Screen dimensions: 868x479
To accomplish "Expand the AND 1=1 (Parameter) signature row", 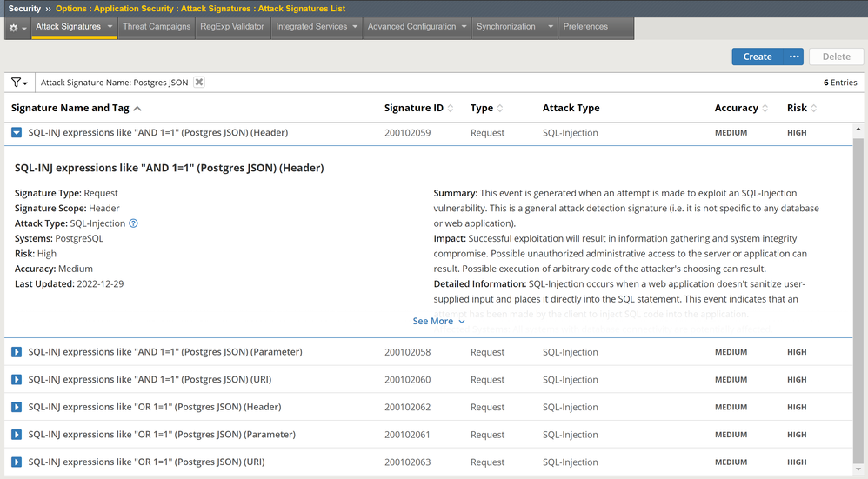I will (17, 352).
